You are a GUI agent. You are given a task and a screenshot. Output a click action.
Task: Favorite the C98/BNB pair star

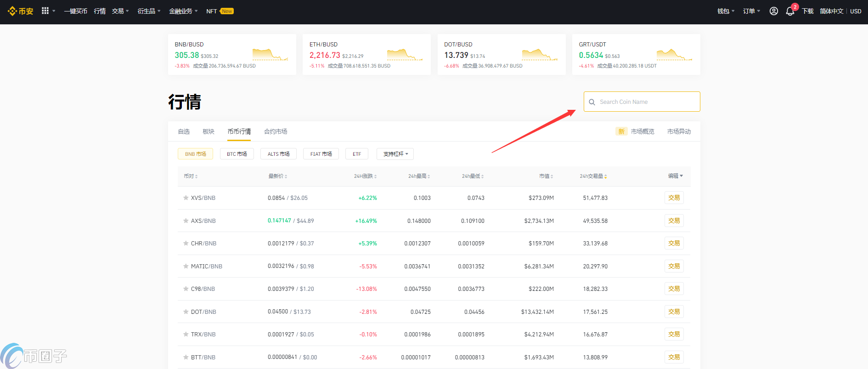click(186, 289)
